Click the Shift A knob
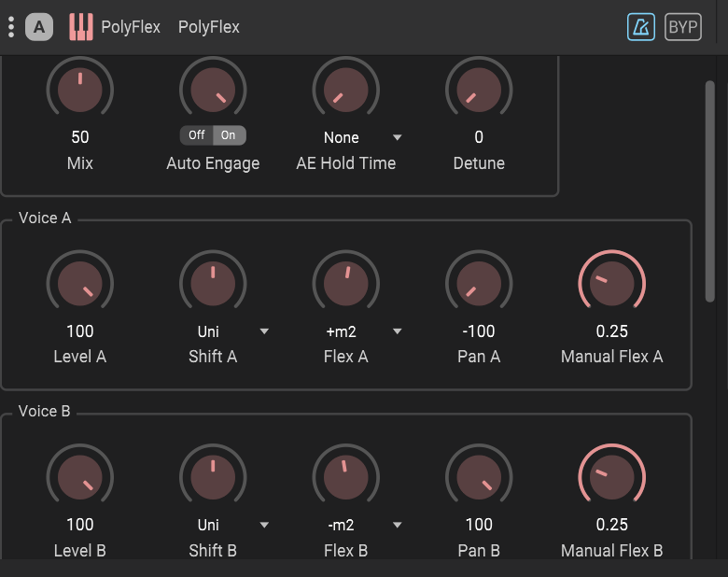The image size is (728, 577). [213, 284]
